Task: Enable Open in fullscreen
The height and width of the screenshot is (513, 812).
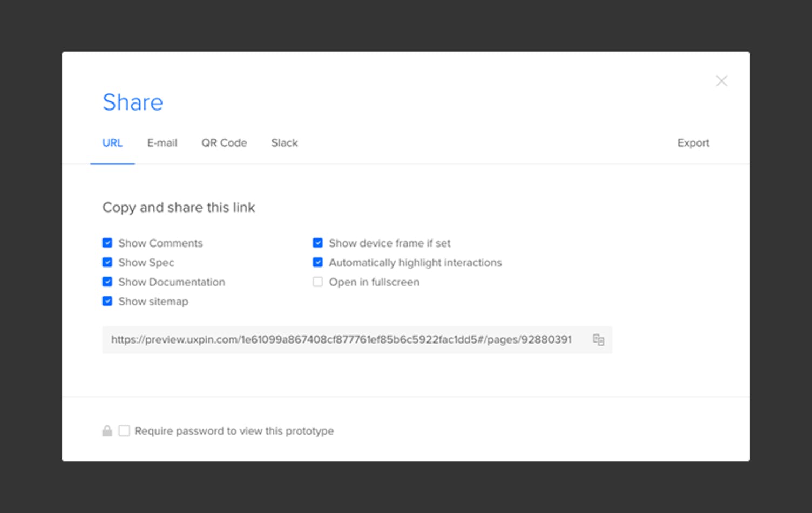Action: click(x=317, y=282)
